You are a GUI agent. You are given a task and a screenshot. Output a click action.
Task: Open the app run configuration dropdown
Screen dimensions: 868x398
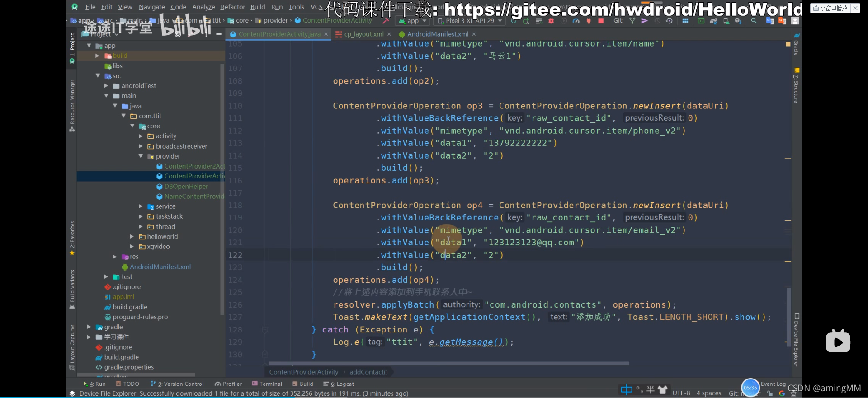[x=412, y=21]
